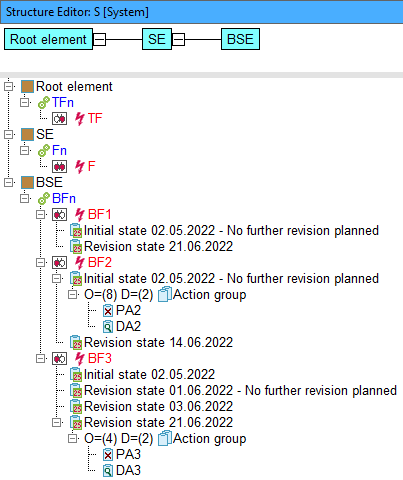This screenshot has width=403, height=480.
Task: Click the green function icon beside TFn
Action: (x=44, y=103)
